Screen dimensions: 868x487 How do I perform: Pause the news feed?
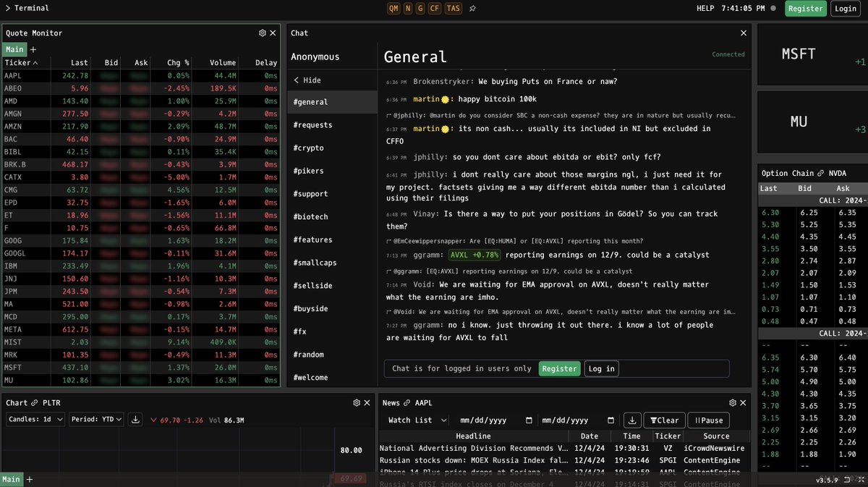coord(709,420)
